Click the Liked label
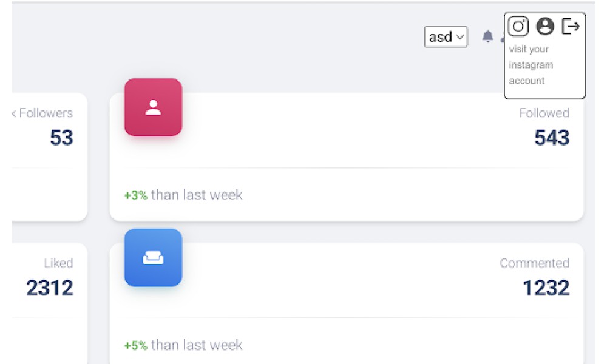Viewport: 607px width, 364px height. point(58,263)
